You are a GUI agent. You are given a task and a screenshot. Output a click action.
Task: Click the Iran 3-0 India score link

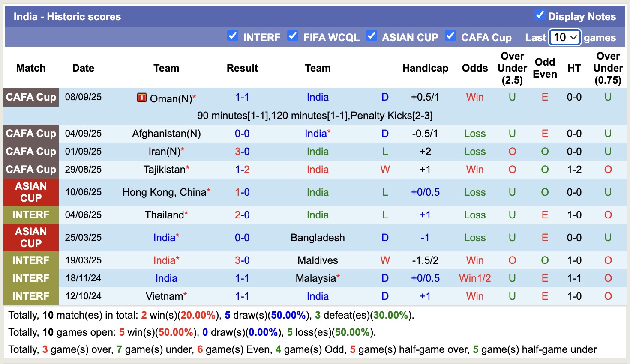pos(242,152)
